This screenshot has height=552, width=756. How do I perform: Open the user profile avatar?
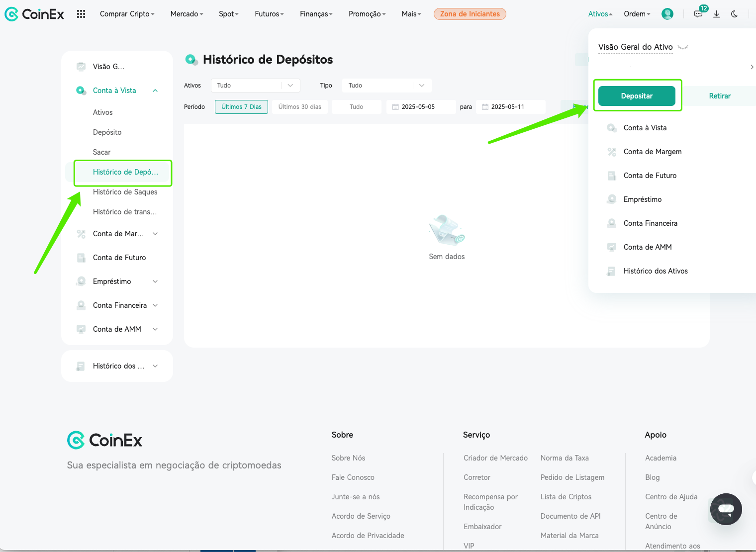point(667,14)
